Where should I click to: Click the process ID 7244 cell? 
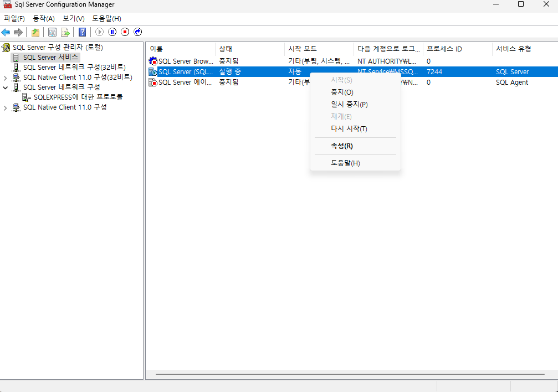click(x=434, y=71)
